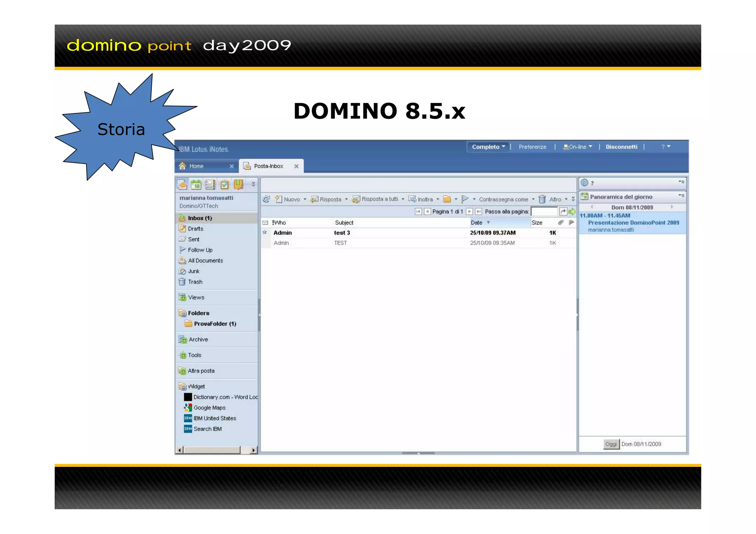Open the Trash folder
Viewport: 756px width, 534px height.
pyautogui.click(x=195, y=282)
